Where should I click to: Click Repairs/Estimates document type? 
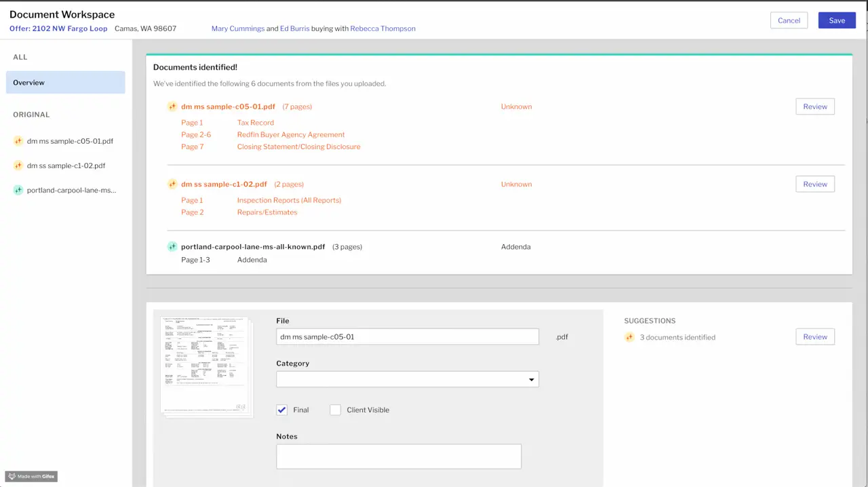(x=267, y=212)
